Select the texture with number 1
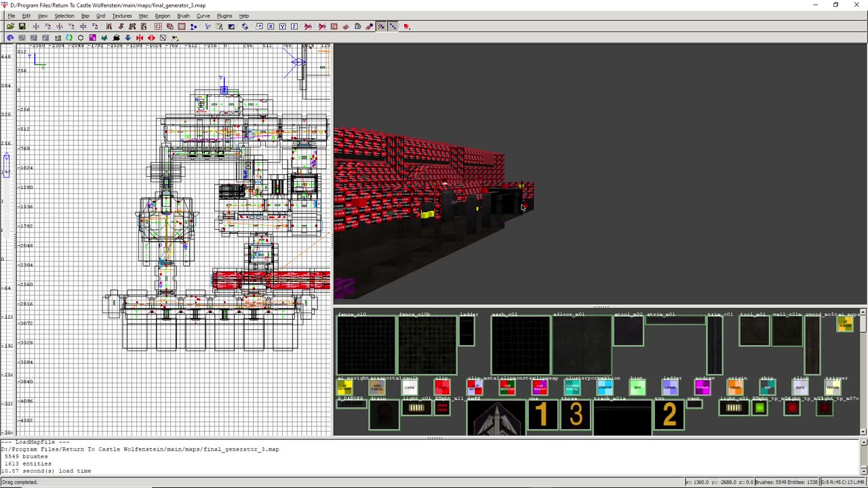The image size is (868, 488). pos(542,415)
